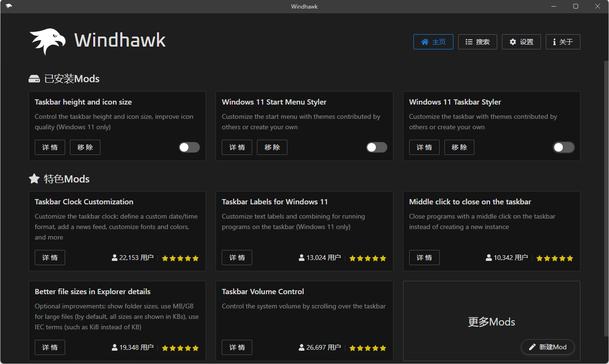
Task: Maximize the Windhawk window
Action: coord(576,6)
